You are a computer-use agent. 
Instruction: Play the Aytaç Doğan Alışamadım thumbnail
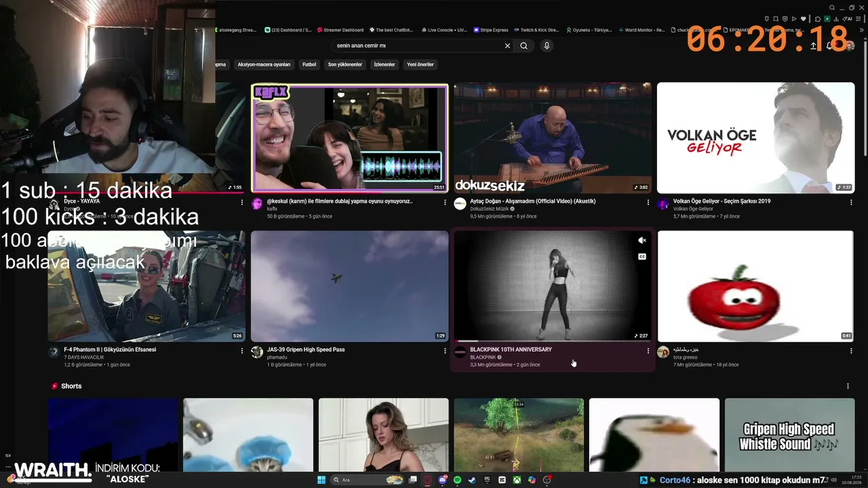tap(553, 138)
